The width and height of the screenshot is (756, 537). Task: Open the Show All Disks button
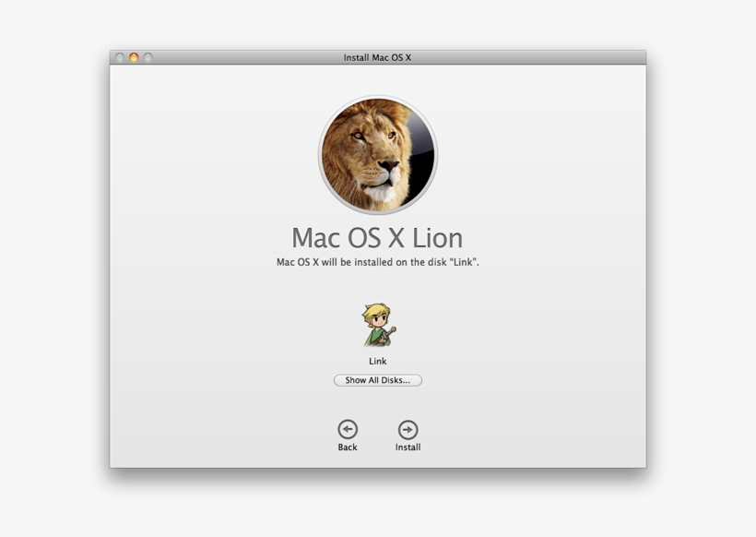[x=377, y=380]
